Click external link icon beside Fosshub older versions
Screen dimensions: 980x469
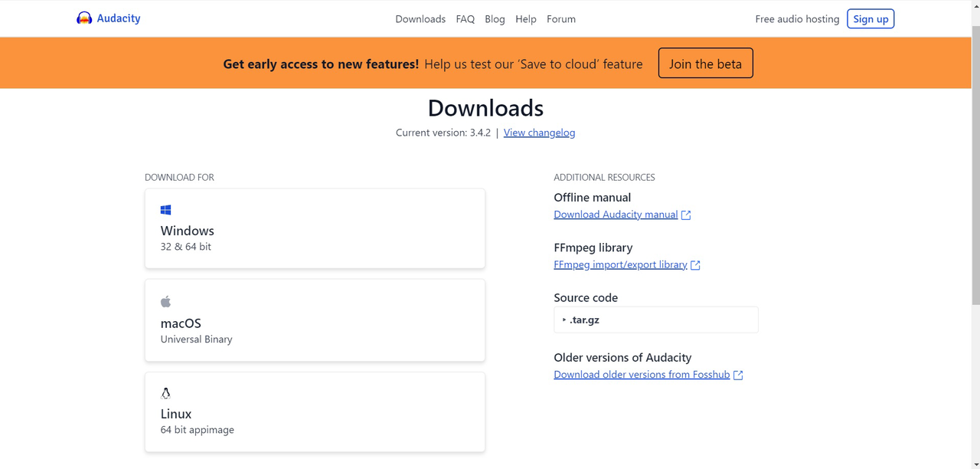click(x=738, y=375)
